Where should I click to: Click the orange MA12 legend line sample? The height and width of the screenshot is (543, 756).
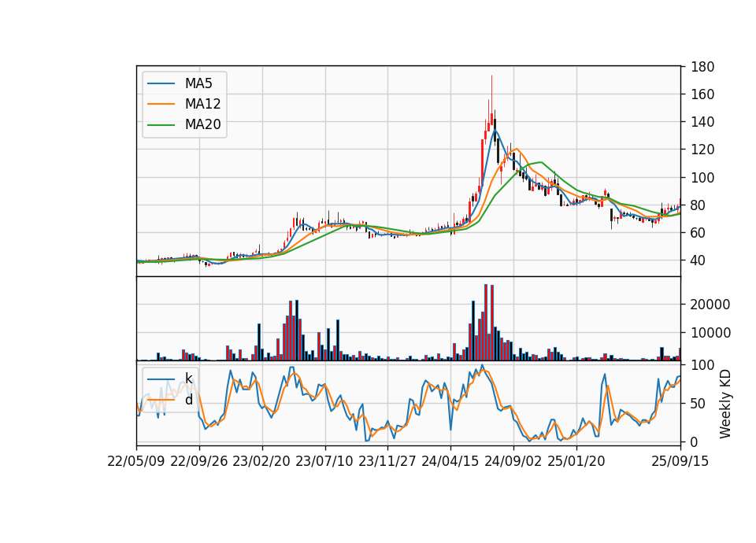(161, 104)
